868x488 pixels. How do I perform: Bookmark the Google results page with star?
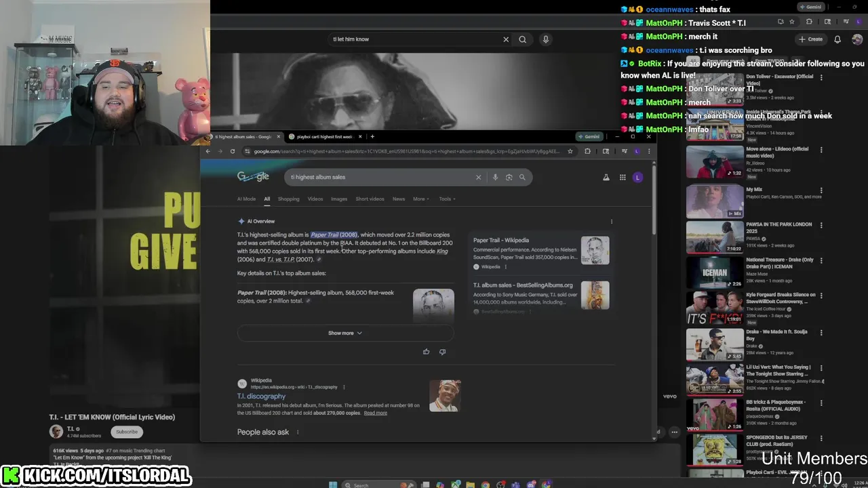[x=570, y=151]
